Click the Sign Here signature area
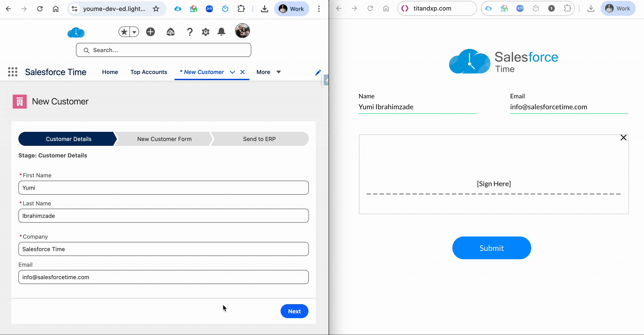This screenshot has width=644, height=335. [494, 174]
